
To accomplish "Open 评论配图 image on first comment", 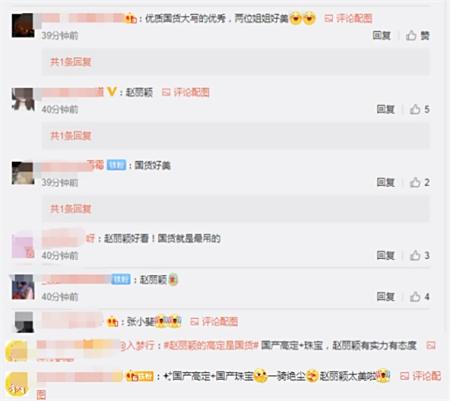I will (348, 18).
